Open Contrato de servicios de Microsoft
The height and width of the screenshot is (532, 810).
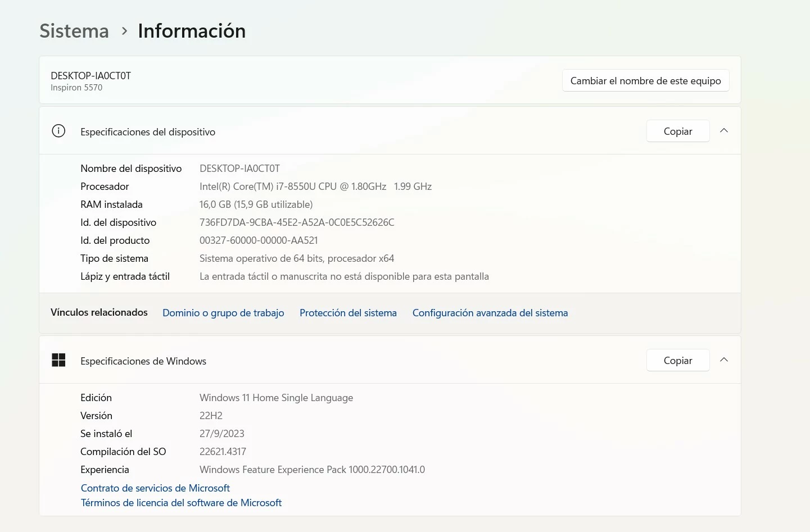tap(155, 488)
